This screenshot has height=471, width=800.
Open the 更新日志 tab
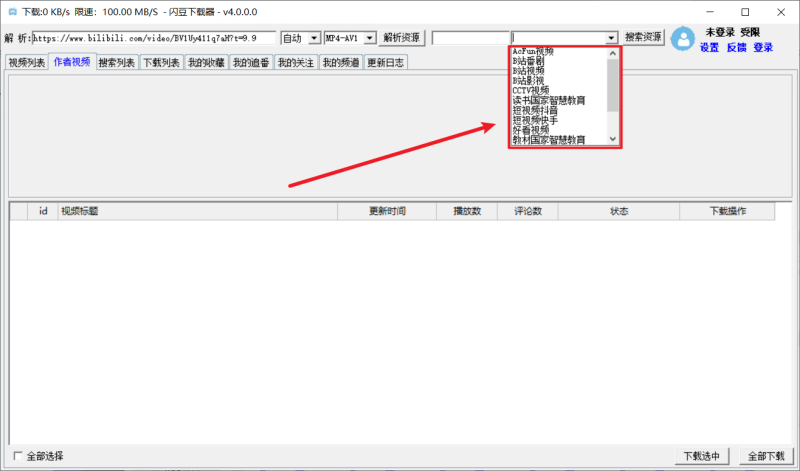pos(386,62)
